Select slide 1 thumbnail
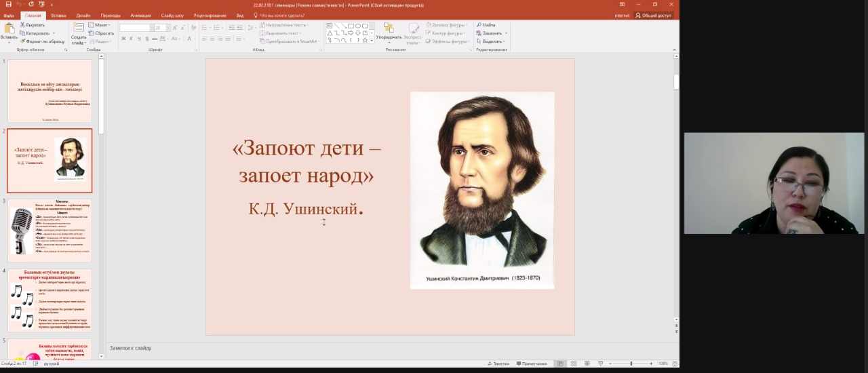The image size is (868, 373). click(x=50, y=91)
